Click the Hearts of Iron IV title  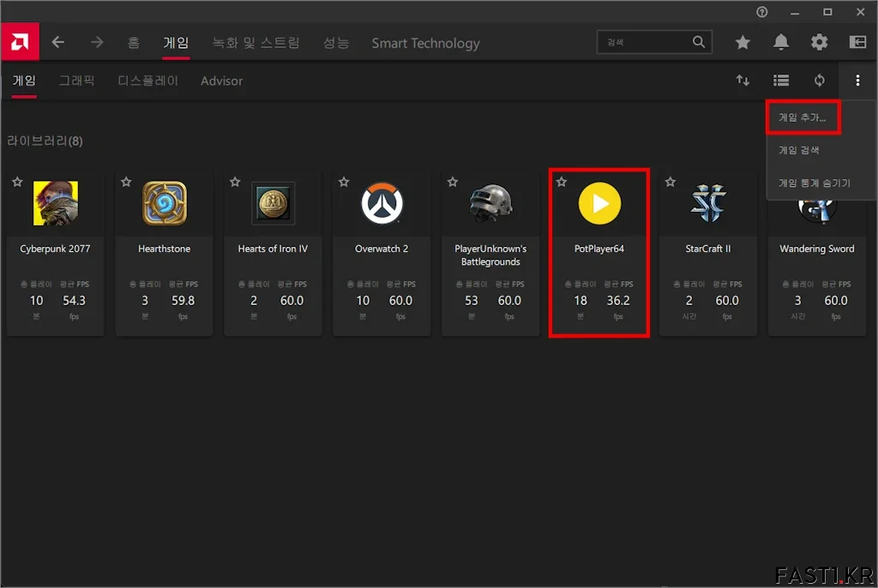click(273, 249)
